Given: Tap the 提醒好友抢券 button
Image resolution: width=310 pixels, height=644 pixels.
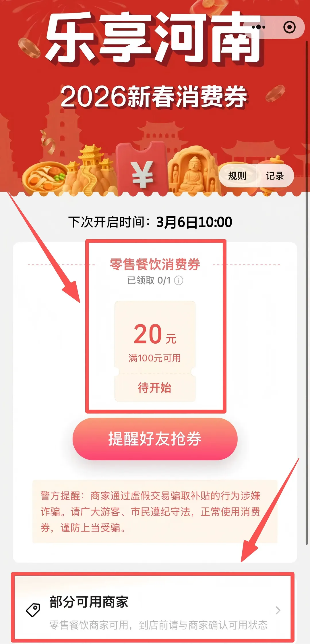Looking at the screenshot, I should 155,439.
